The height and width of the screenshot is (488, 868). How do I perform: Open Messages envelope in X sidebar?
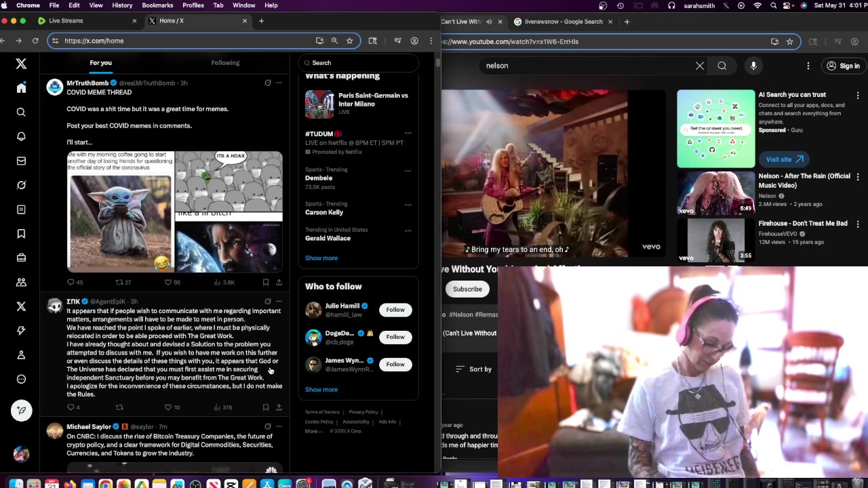(x=21, y=161)
